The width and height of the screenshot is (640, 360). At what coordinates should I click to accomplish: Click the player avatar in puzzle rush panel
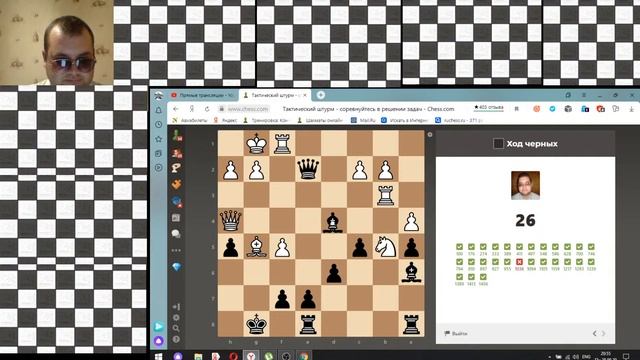click(x=525, y=185)
